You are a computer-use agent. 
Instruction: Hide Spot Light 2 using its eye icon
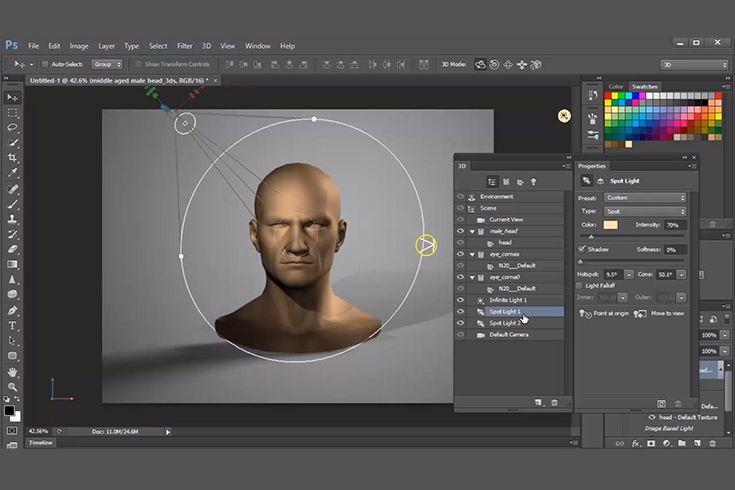(461, 323)
